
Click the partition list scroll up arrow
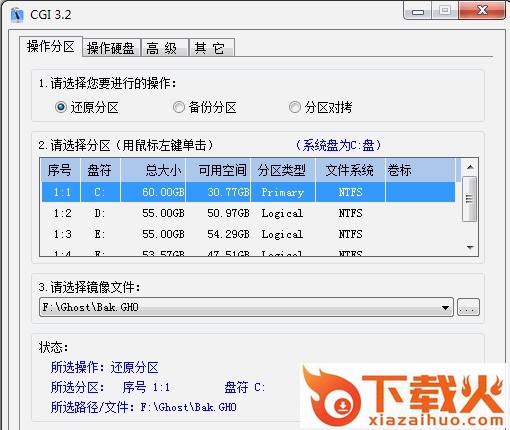pos(470,167)
